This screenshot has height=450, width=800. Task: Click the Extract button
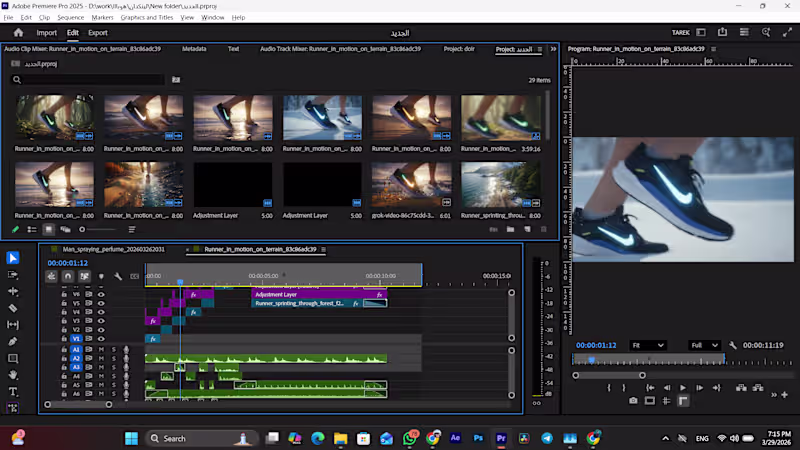pos(758,388)
